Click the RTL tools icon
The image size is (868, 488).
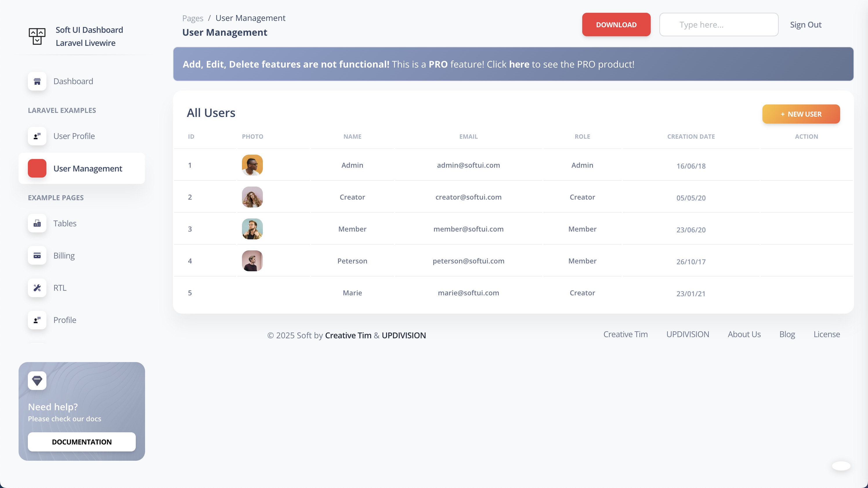pos(37,288)
